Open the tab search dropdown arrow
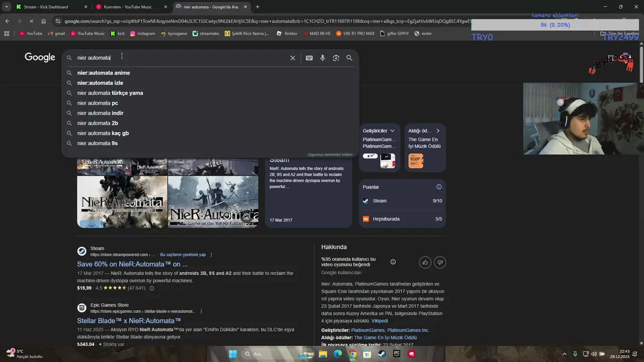This screenshot has width=644, height=362. coord(7,7)
